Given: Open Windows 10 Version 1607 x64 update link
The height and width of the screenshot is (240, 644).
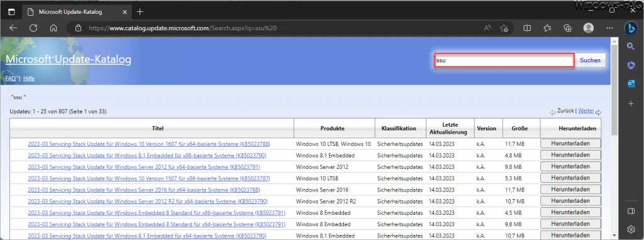Looking at the screenshot, I should 149,144.
